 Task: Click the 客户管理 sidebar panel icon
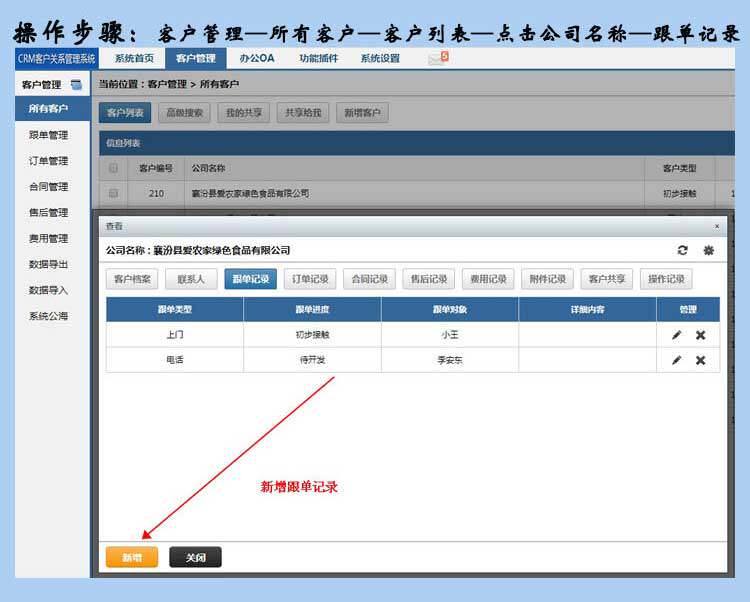[77, 85]
